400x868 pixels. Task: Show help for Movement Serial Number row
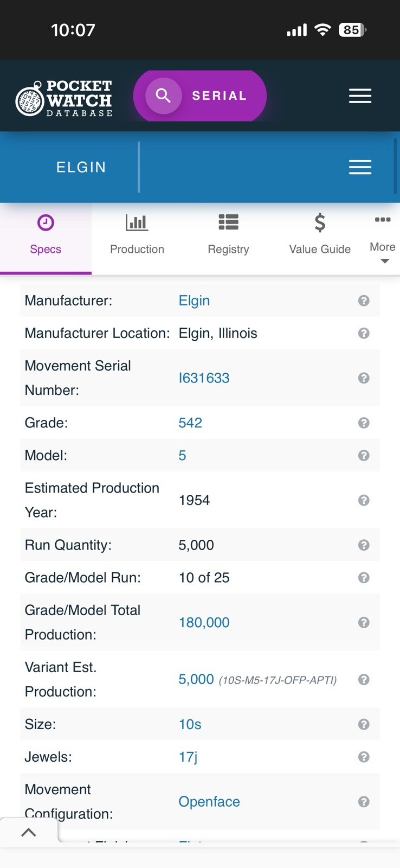[x=364, y=378]
